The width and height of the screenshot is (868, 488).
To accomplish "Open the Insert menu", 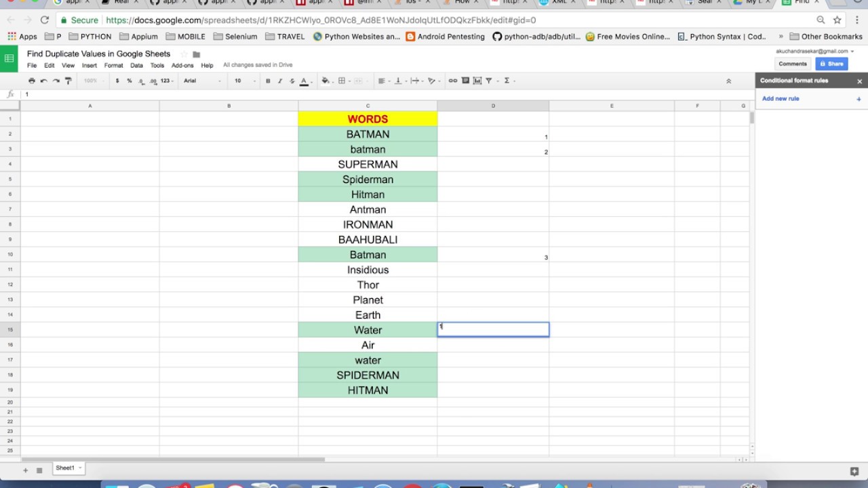I will [90, 66].
